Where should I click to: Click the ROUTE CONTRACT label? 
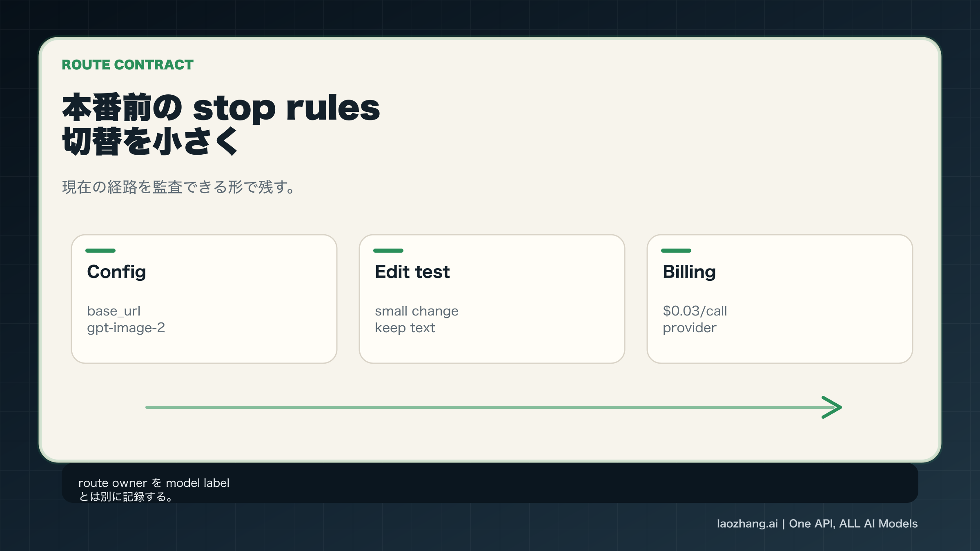coord(127,65)
